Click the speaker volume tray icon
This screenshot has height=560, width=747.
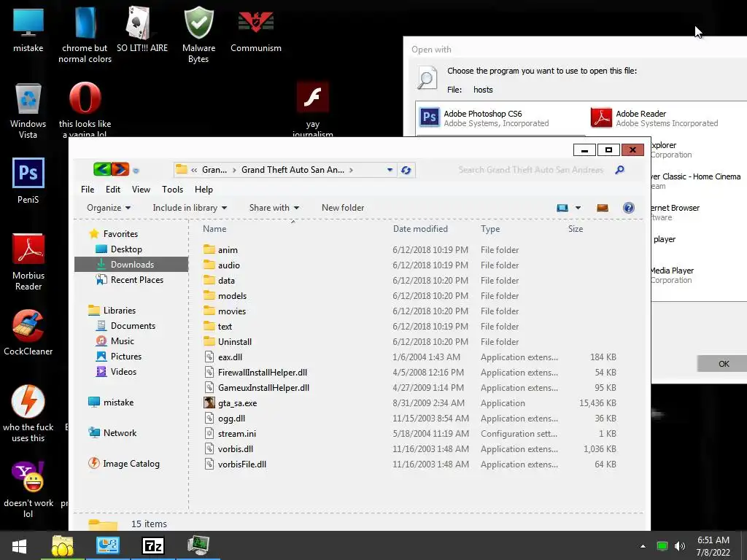(679, 545)
